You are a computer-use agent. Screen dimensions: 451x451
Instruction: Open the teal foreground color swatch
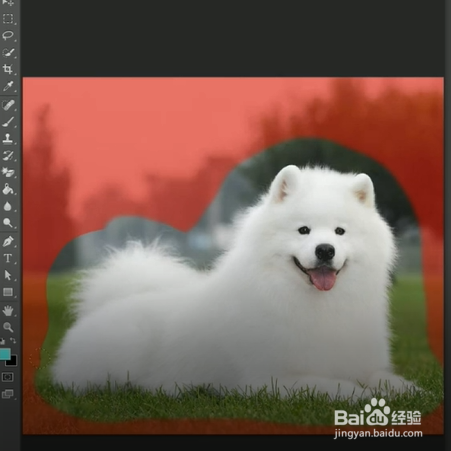click(x=5, y=354)
